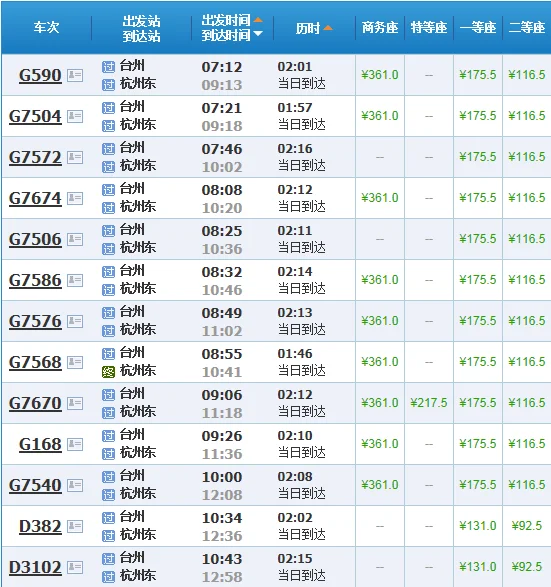The image size is (551, 587).
Task: Click the 商务座 column header
Action: [380, 27]
